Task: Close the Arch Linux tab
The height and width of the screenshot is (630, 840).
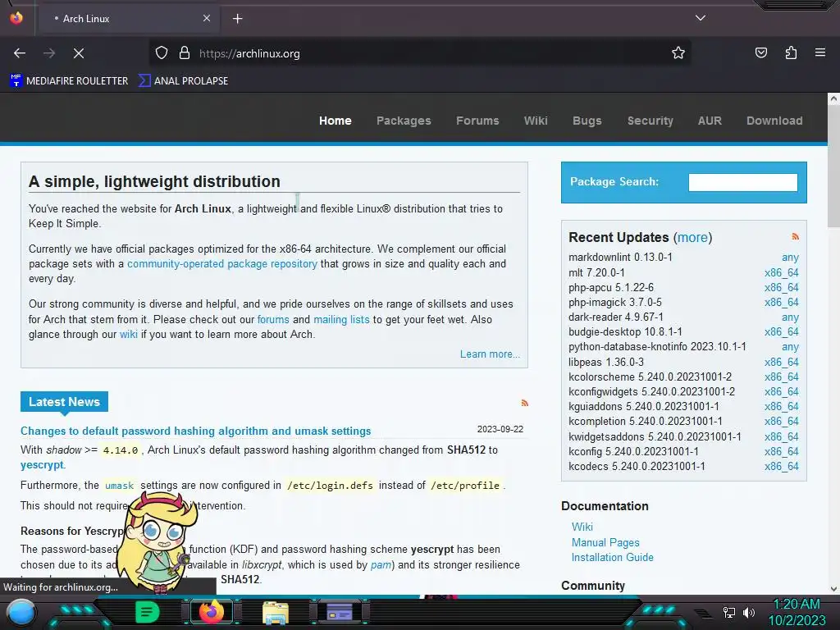Action: [206, 18]
